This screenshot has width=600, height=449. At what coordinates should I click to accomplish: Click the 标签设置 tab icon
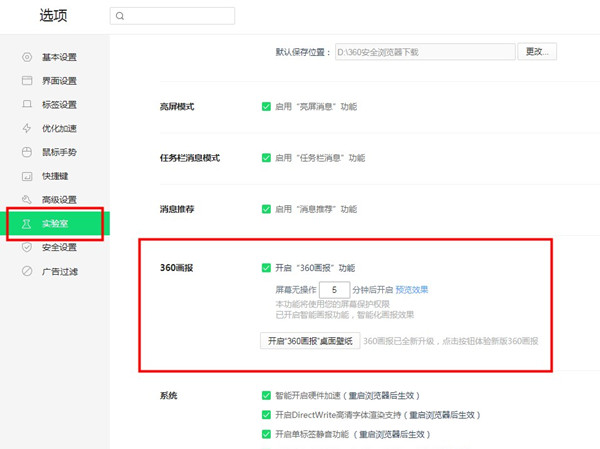[x=27, y=104]
